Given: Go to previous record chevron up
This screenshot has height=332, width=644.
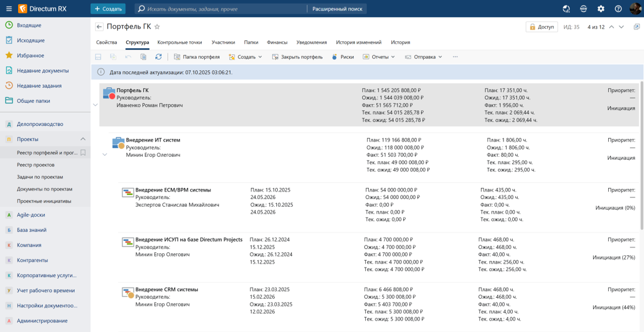Looking at the screenshot, I should pyautogui.click(x=611, y=27).
